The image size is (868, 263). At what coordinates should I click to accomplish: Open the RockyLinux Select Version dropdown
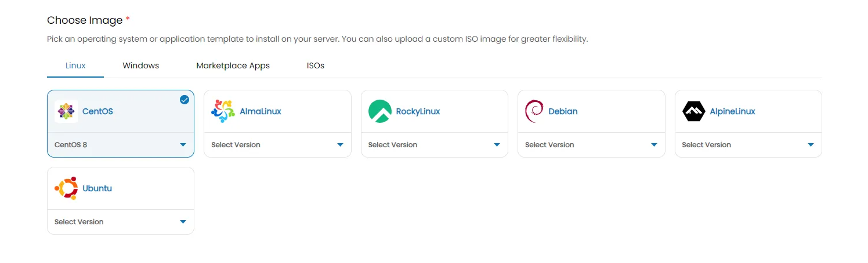[434, 145]
